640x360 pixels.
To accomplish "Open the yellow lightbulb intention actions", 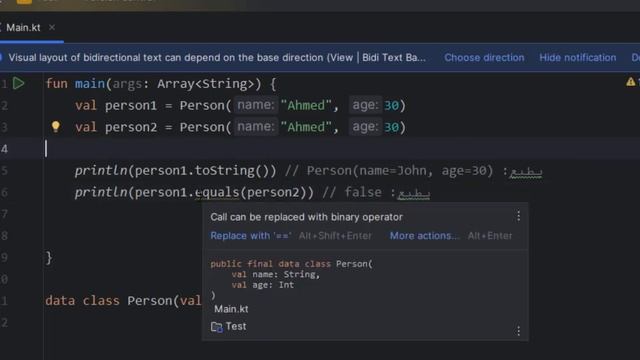I will click(56, 127).
